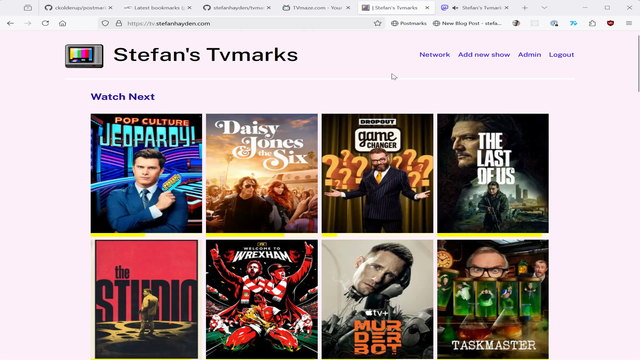Click the red uBlock shield icon
The width and height of the screenshot is (640, 360).
pyautogui.click(x=610, y=23)
